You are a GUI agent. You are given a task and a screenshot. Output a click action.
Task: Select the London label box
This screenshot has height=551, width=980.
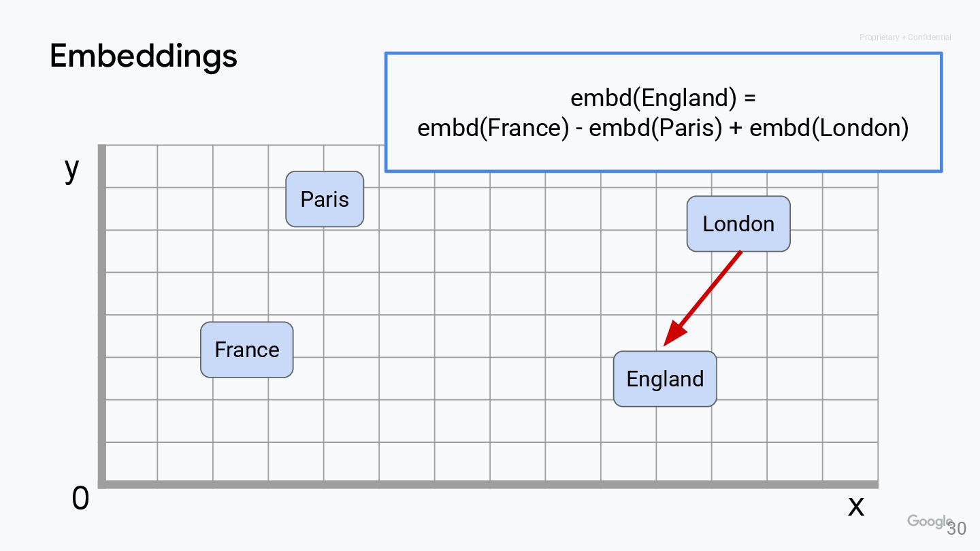tap(738, 224)
